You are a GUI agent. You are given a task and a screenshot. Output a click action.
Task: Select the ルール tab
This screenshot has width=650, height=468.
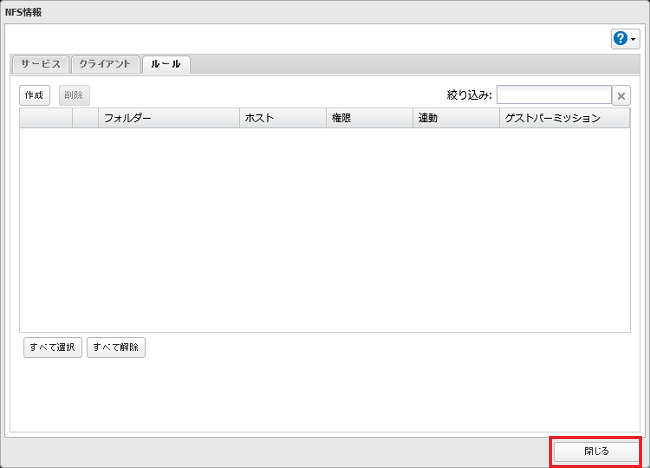(166, 65)
